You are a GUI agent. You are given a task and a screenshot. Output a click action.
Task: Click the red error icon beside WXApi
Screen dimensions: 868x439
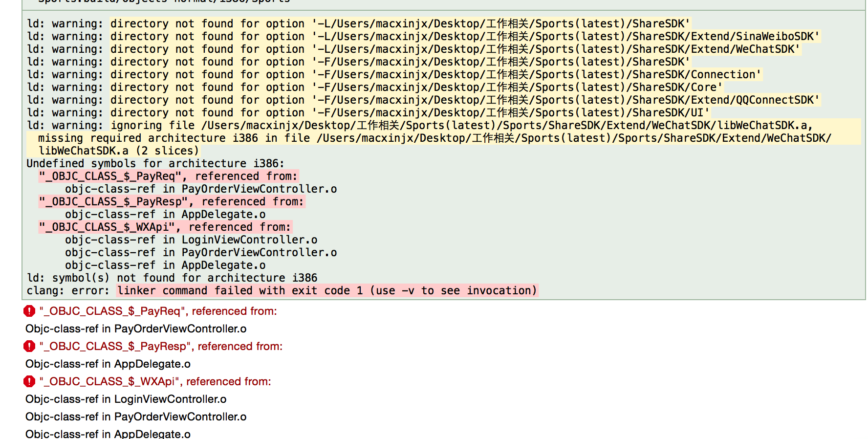tap(29, 381)
